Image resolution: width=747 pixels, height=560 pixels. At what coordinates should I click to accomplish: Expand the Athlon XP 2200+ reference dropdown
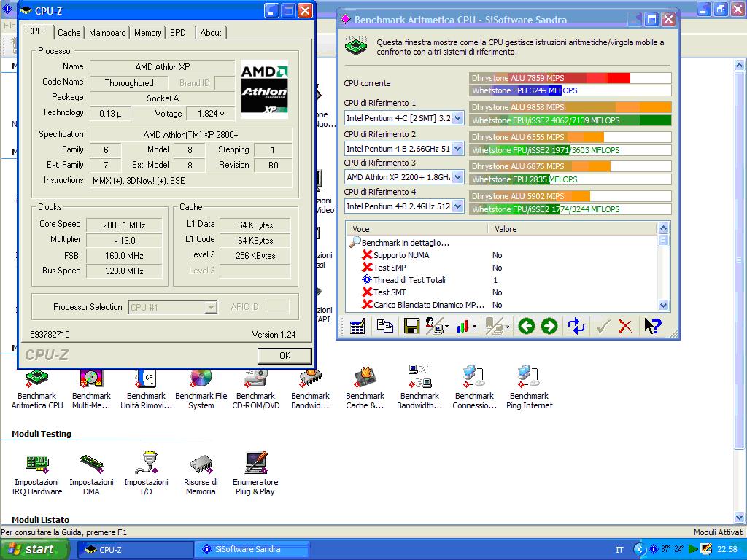pyautogui.click(x=457, y=177)
